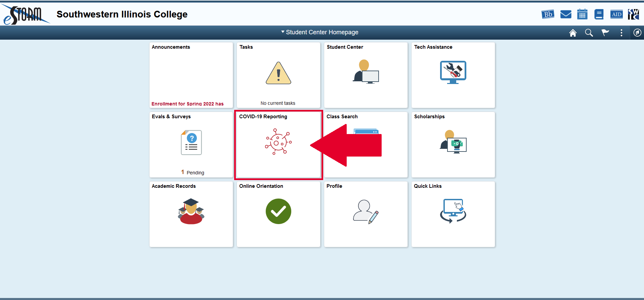The image size is (644, 300).
Task: Open email with the envelope icon
Action: 566,14
